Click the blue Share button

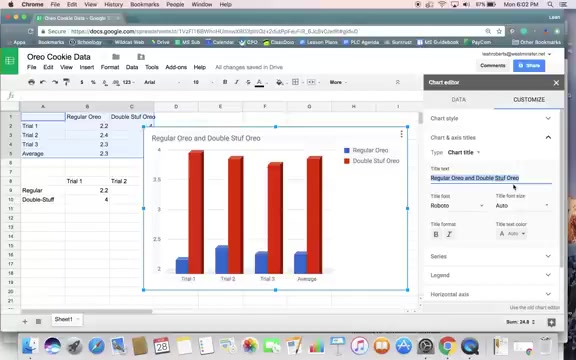click(x=529, y=66)
